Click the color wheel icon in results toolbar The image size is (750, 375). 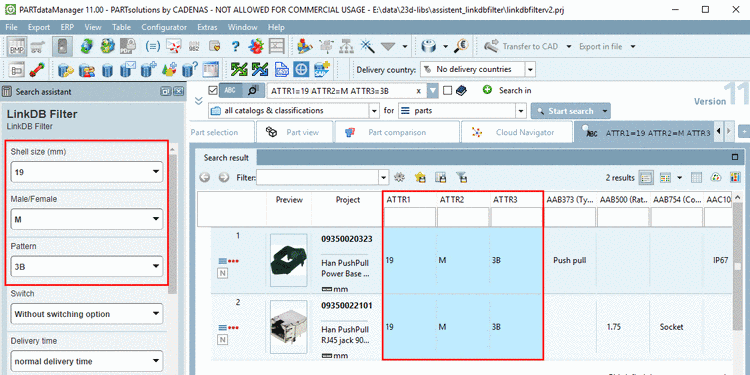pos(716,178)
